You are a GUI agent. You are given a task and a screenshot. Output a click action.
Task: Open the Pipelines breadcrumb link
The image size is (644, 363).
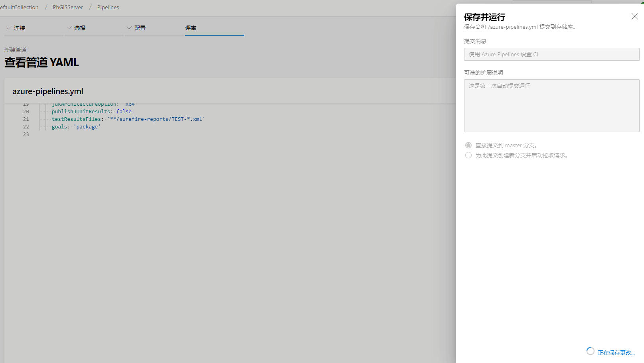pos(108,7)
